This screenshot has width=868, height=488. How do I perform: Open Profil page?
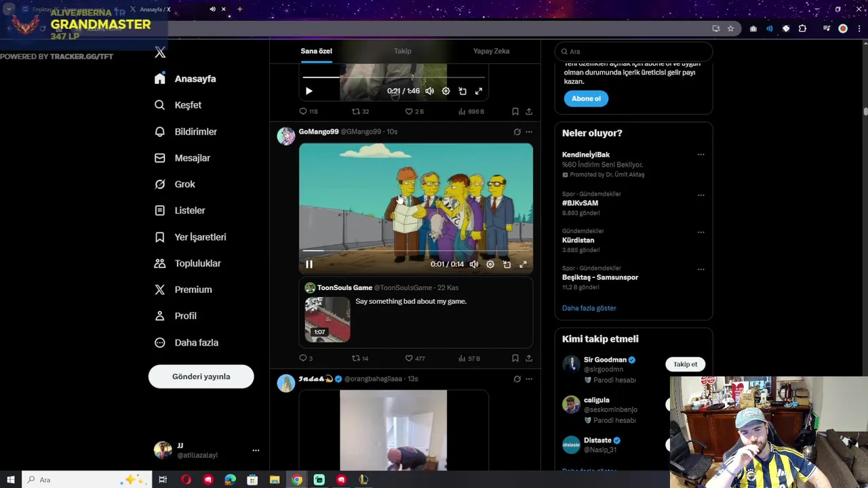tap(175, 316)
